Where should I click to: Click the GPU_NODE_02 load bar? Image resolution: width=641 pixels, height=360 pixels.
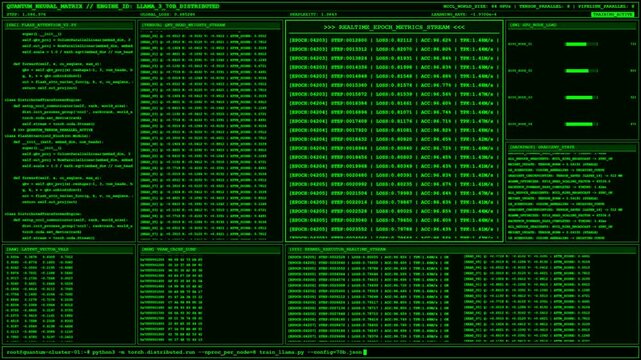click(x=581, y=71)
